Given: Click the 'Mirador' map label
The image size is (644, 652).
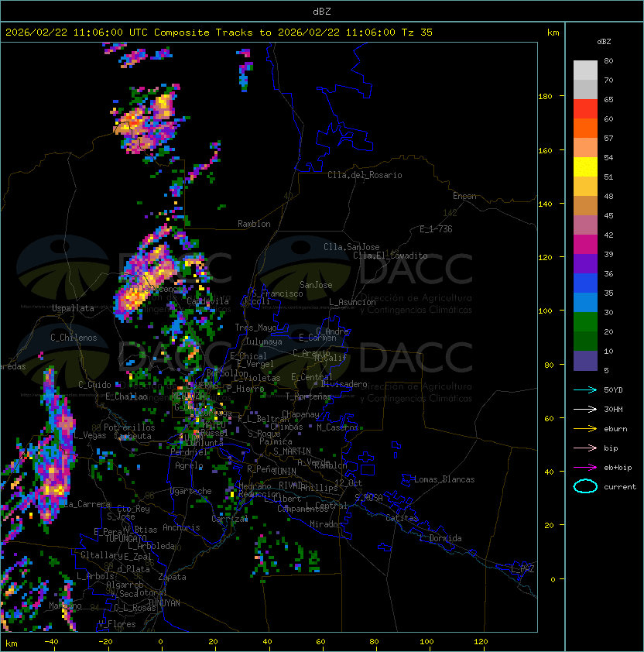Looking at the screenshot, I should coord(326,524).
